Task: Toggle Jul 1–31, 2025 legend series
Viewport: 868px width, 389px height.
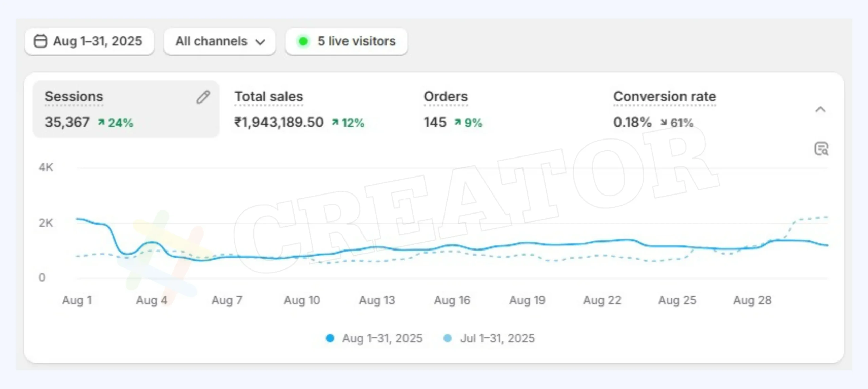Action: click(497, 338)
